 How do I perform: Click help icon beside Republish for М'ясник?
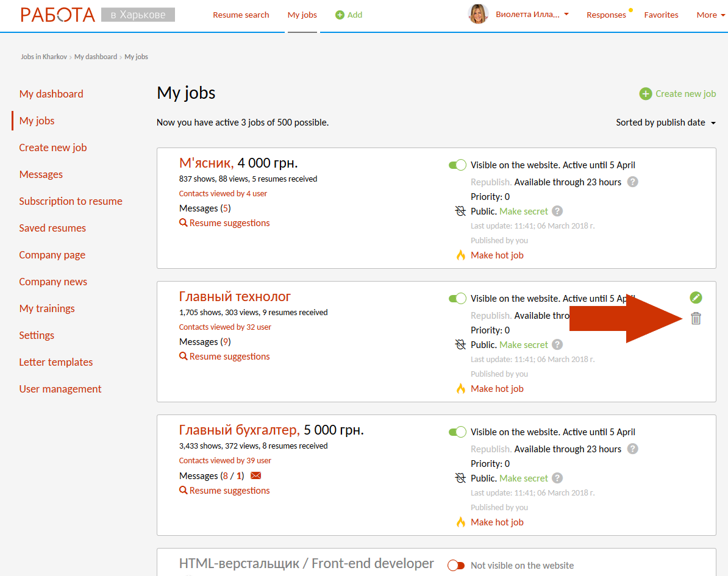click(632, 182)
